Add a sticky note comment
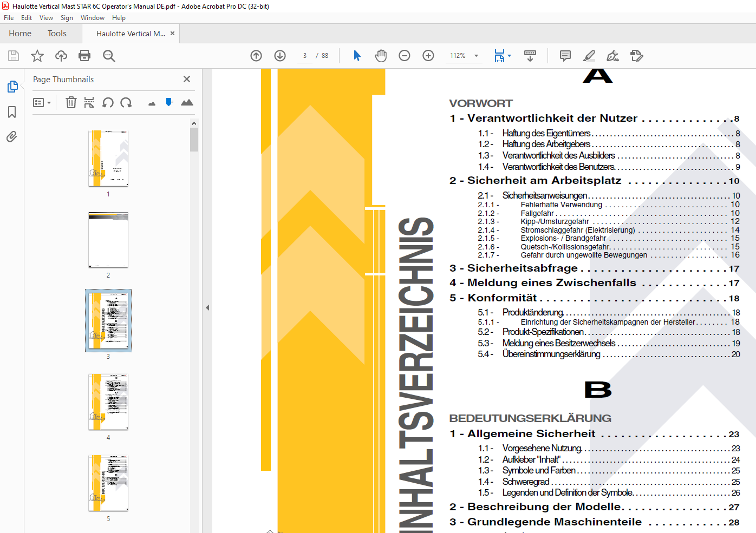Image resolution: width=756 pixels, height=533 pixels. coord(565,56)
